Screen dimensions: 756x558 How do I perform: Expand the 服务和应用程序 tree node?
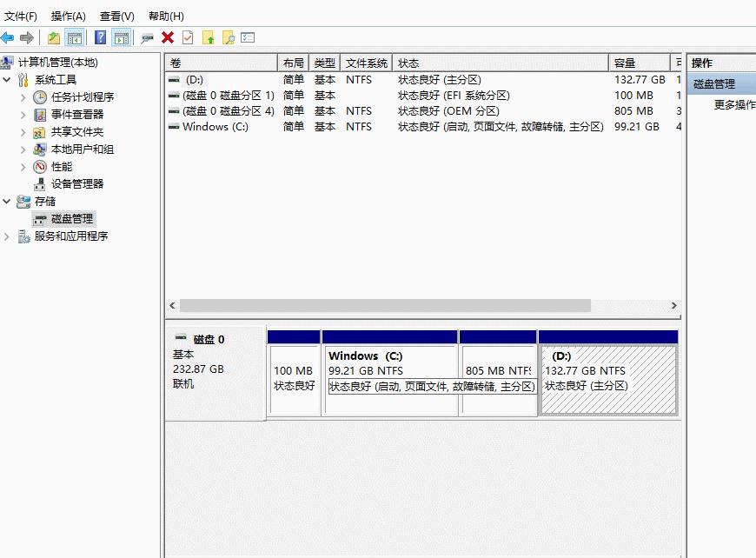pyautogui.click(x=6, y=236)
